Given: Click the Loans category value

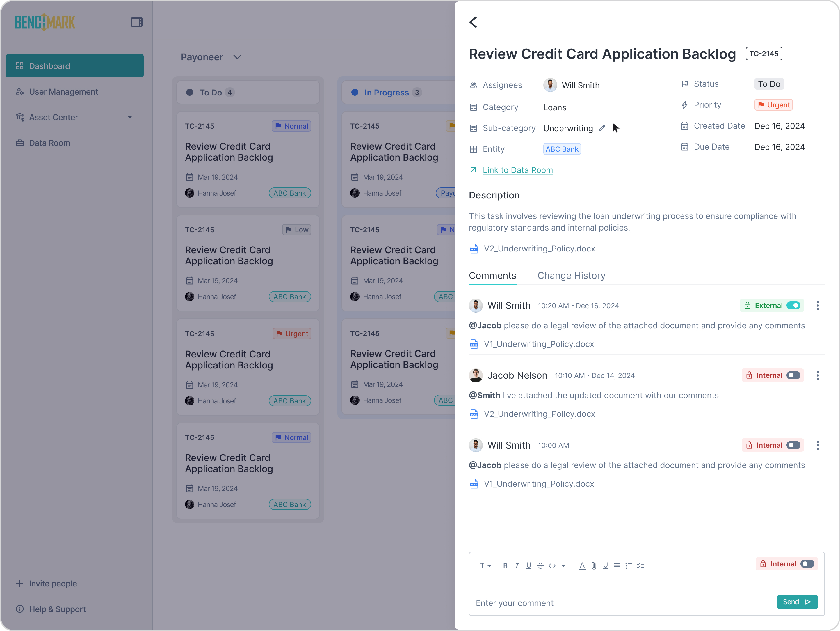Looking at the screenshot, I should tap(554, 108).
